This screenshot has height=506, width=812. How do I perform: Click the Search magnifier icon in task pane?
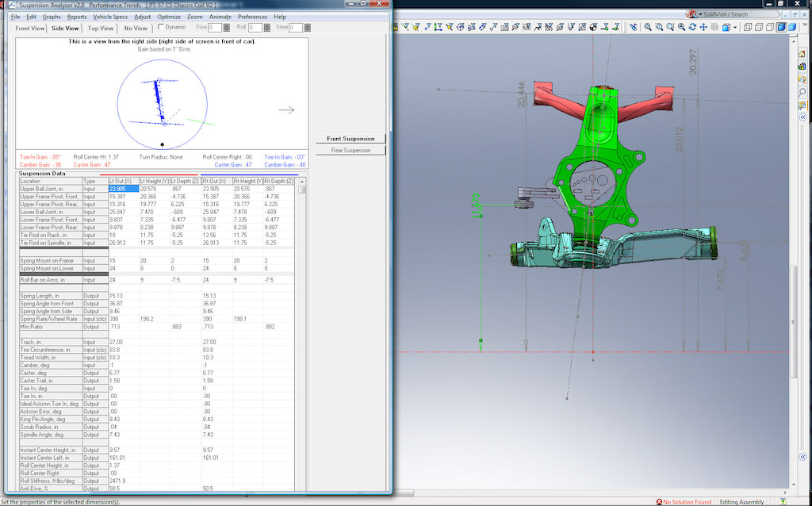coord(802,92)
